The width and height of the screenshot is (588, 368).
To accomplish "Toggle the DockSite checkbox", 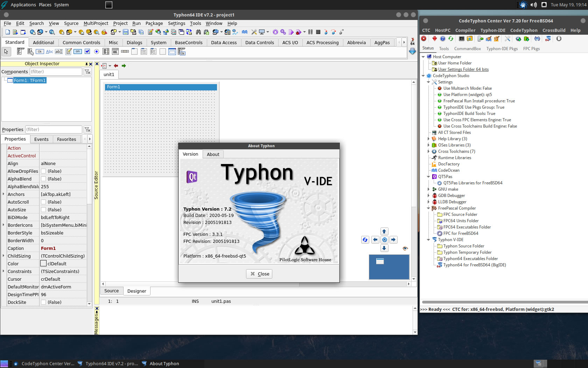I will (x=43, y=302).
